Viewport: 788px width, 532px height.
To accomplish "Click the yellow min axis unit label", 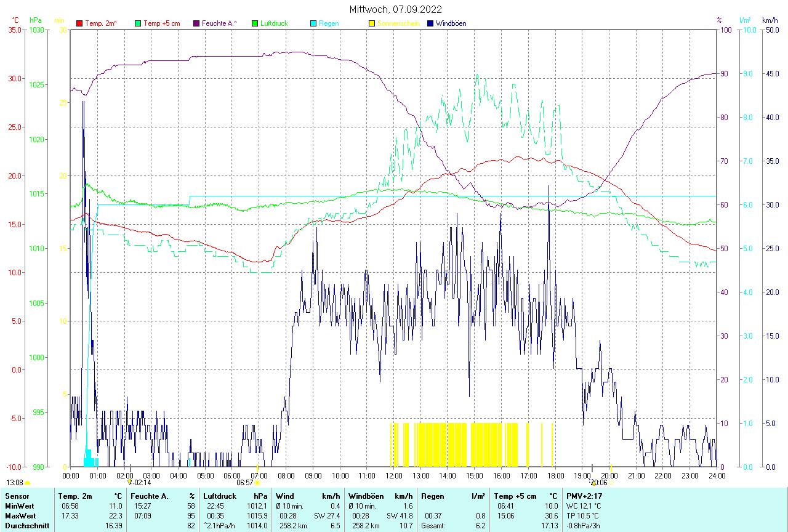I will click(x=60, y=20).
